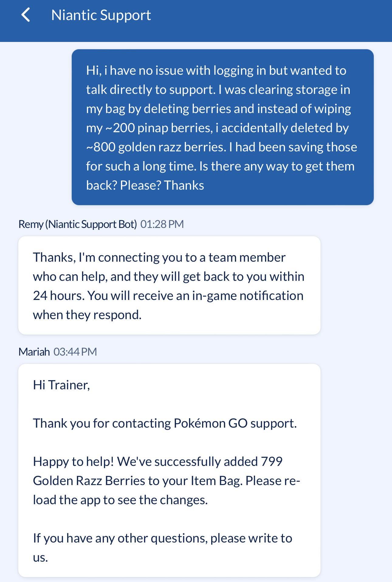Select the paragraph about 799 Golden Razz Berries added
This screenshot has height=582, width=392.
point(166,480)
